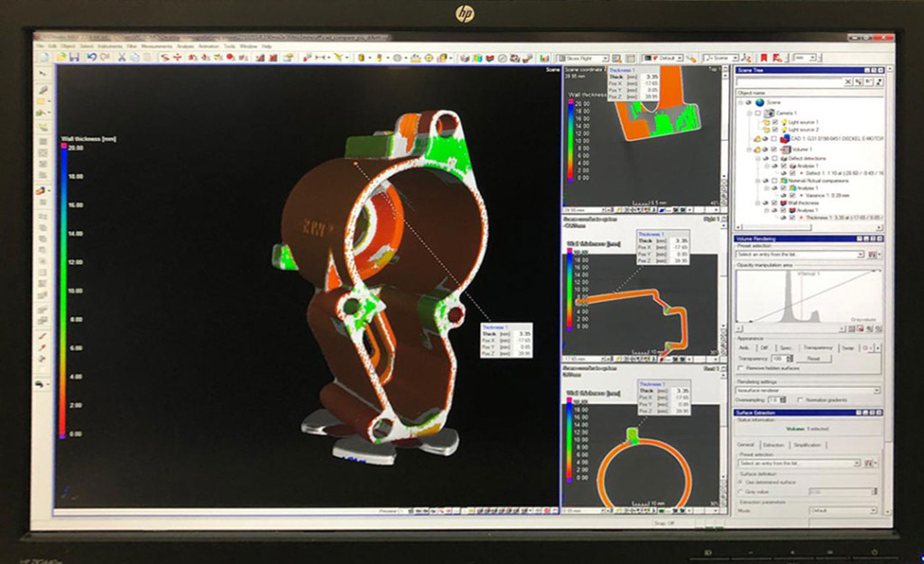
Task: Open the Volume Rendering preset selection dropdown
Action: pyautogui.click(x=859, y=255)
